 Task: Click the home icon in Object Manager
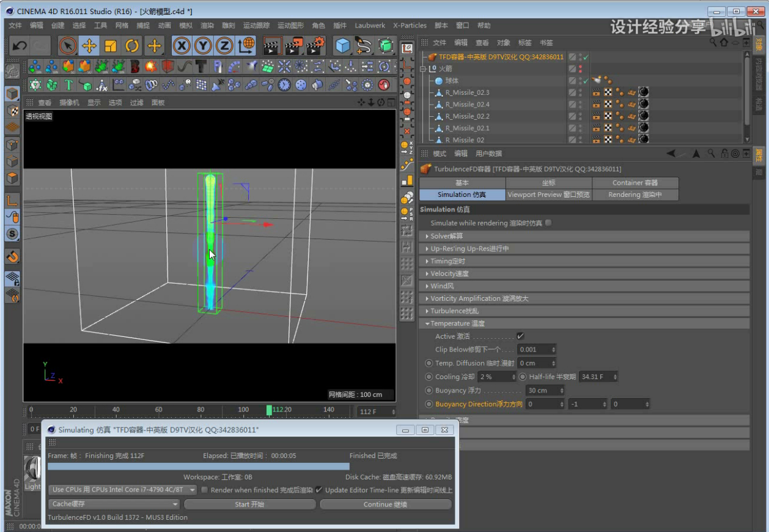coord(724,42)
